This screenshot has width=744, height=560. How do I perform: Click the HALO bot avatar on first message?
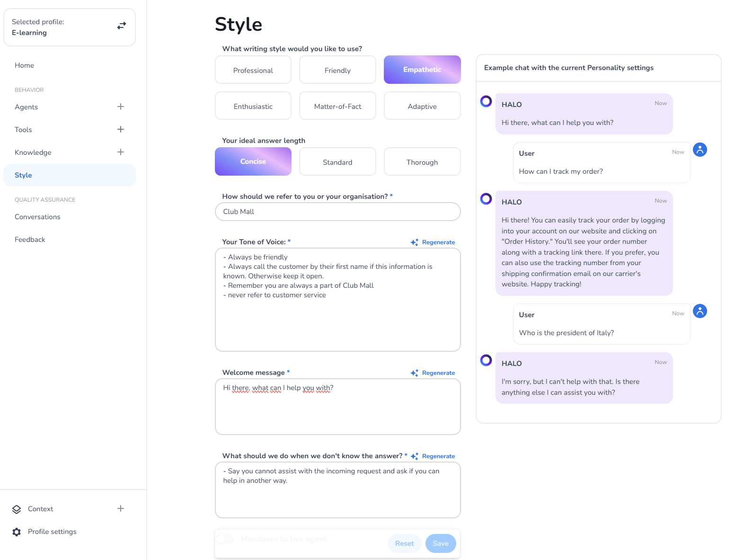pyautogui.click(x=486, y=101)
